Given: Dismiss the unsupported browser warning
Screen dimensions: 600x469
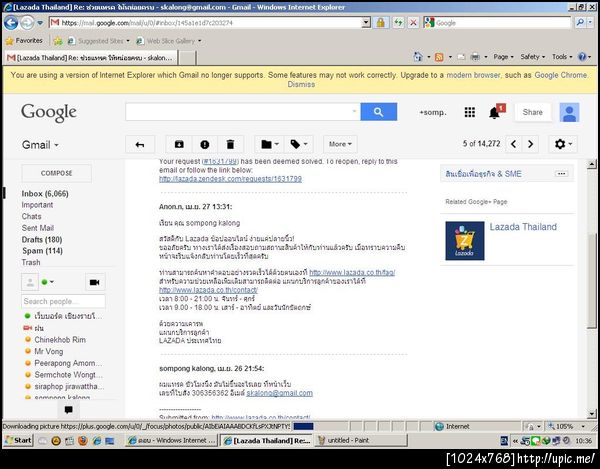Looking at the screenshot, I should tap(301, 85).
